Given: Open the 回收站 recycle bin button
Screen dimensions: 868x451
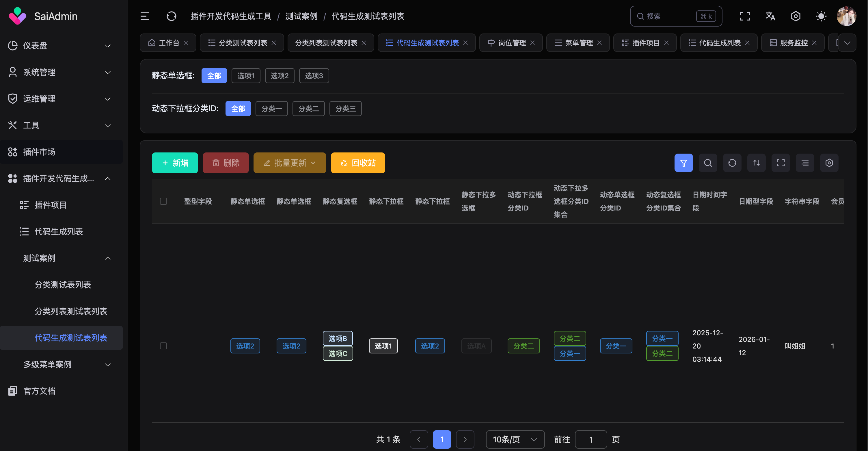Looking at the screenshot, I should point(357,163).
